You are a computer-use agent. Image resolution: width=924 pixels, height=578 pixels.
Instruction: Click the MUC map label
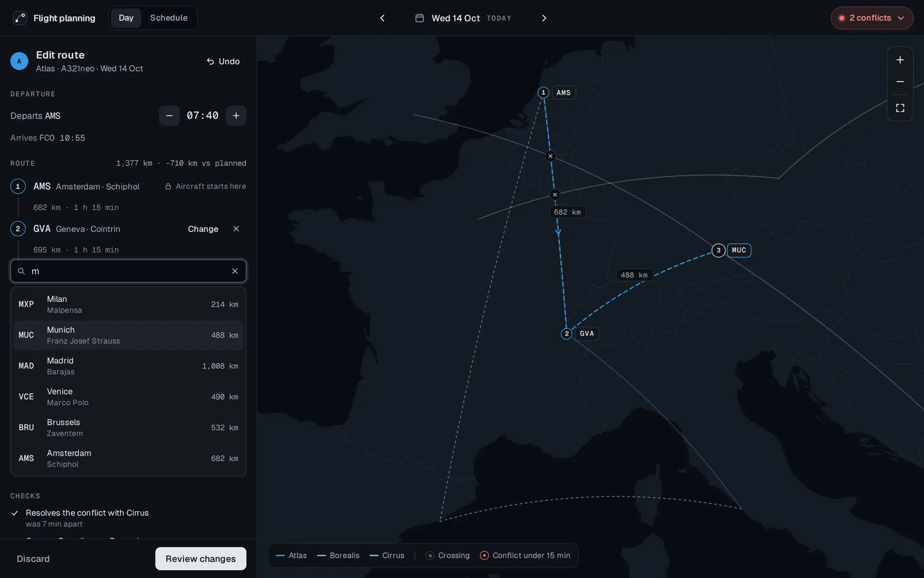click(x=739, y=250)
